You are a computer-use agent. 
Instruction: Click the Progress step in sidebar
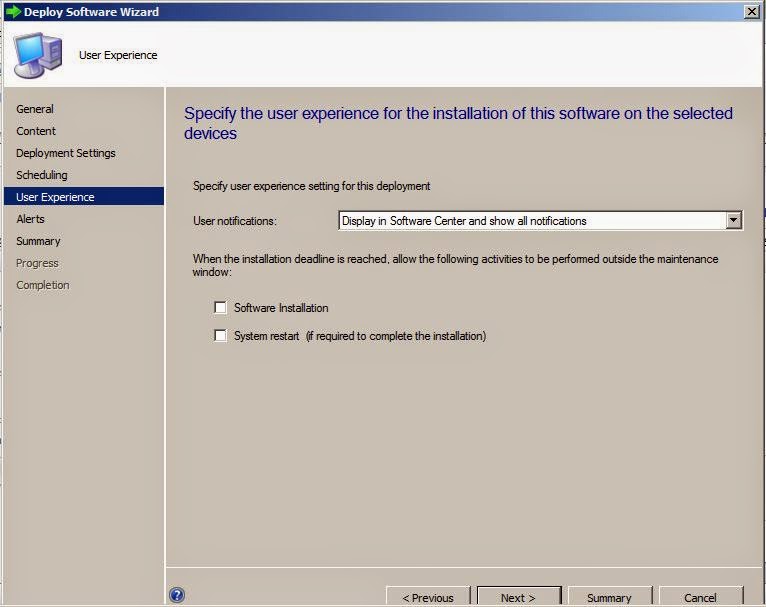click(x=37, y=263)
